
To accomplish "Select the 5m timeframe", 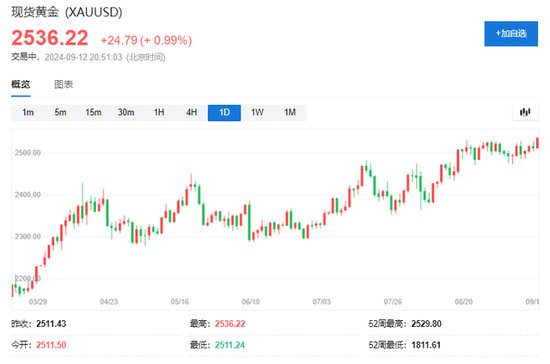I will (x=60, y=113).
